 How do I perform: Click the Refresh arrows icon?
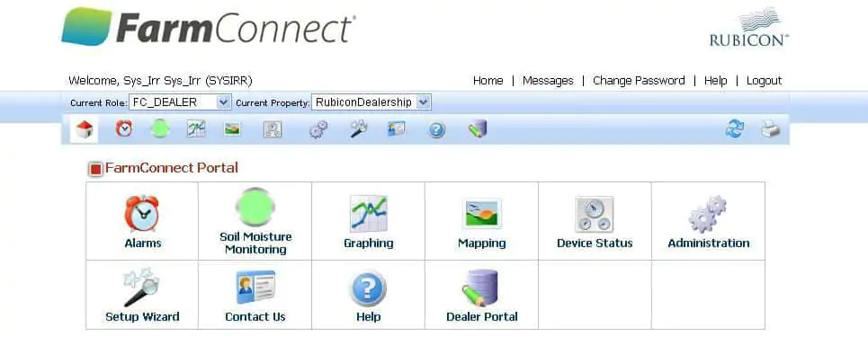coord(735,129)
